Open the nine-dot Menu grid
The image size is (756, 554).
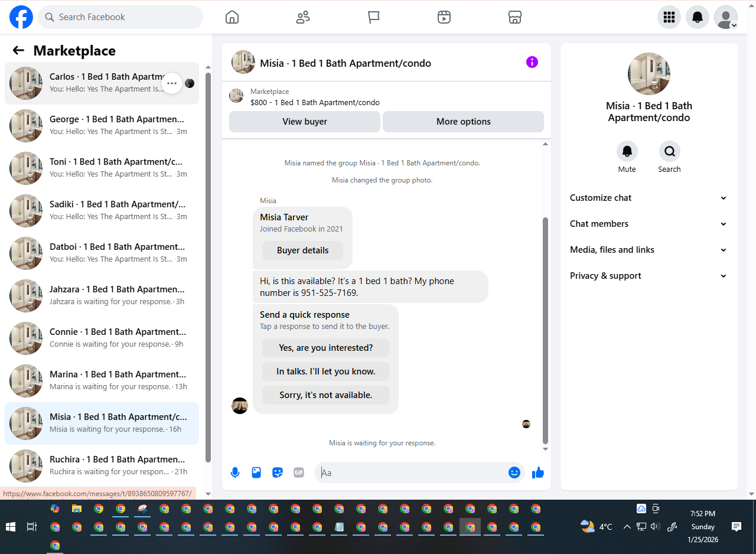[x=669, y=17]
